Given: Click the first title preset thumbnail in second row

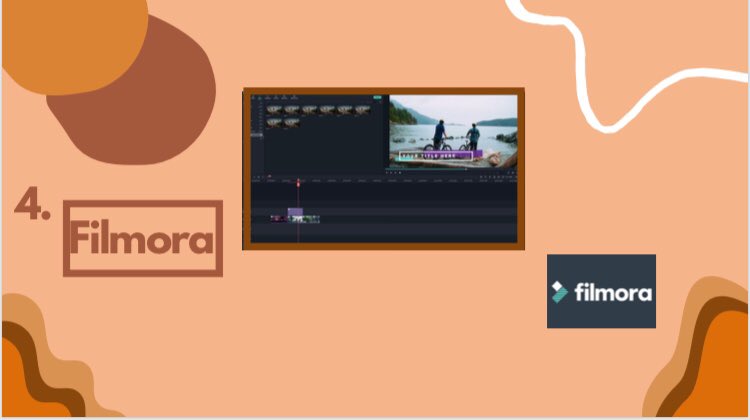Looking at the screenshot, I should point(274,123).
